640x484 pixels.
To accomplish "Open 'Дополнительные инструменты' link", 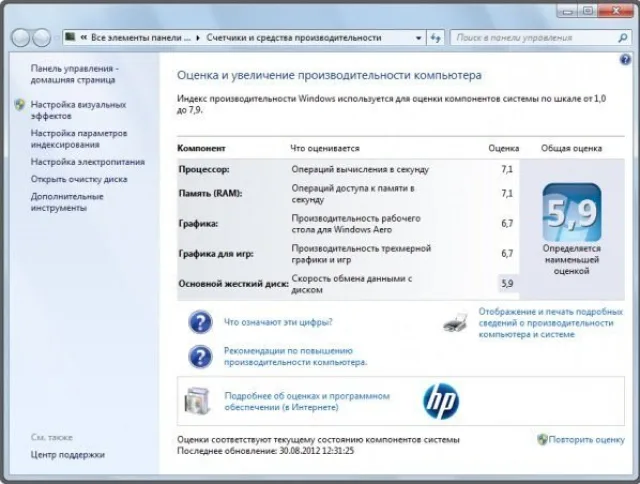I will [x=67, y=202].
